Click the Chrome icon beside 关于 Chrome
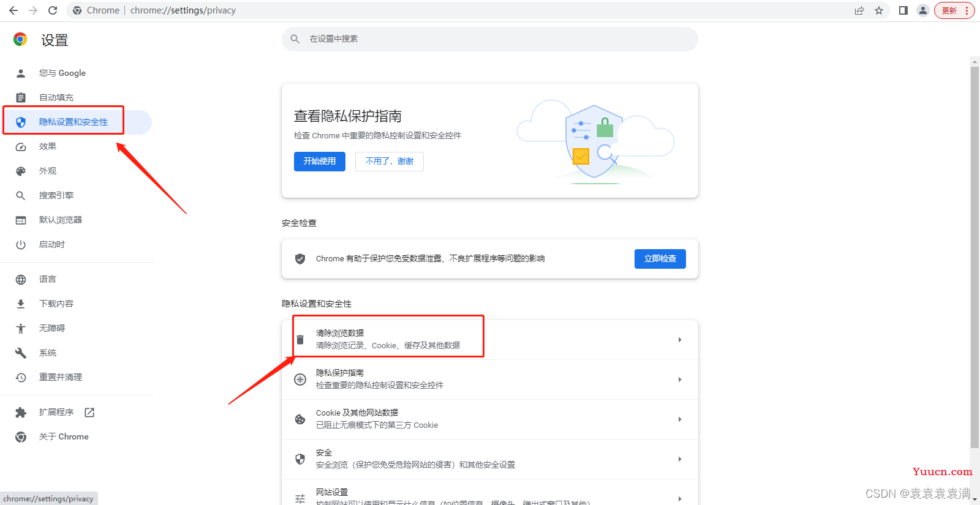Viewport: 980px width, 505px height. coord(21,437)
